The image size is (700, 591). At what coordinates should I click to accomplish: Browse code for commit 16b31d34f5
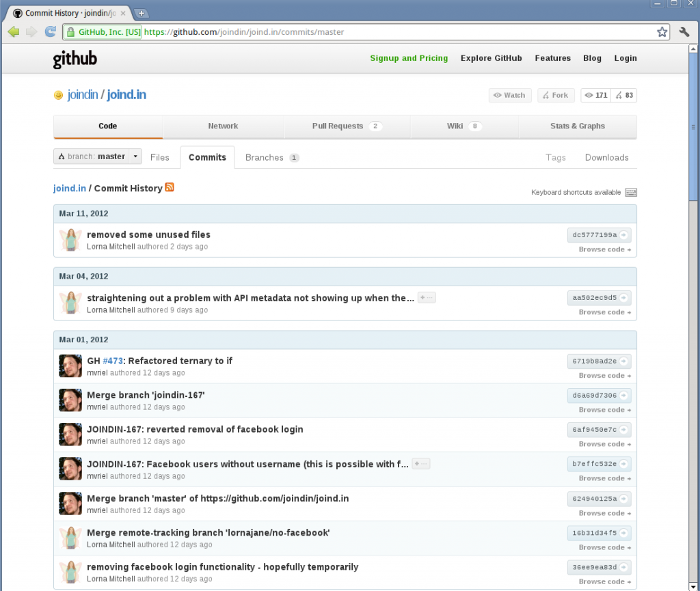pos(605,547)
